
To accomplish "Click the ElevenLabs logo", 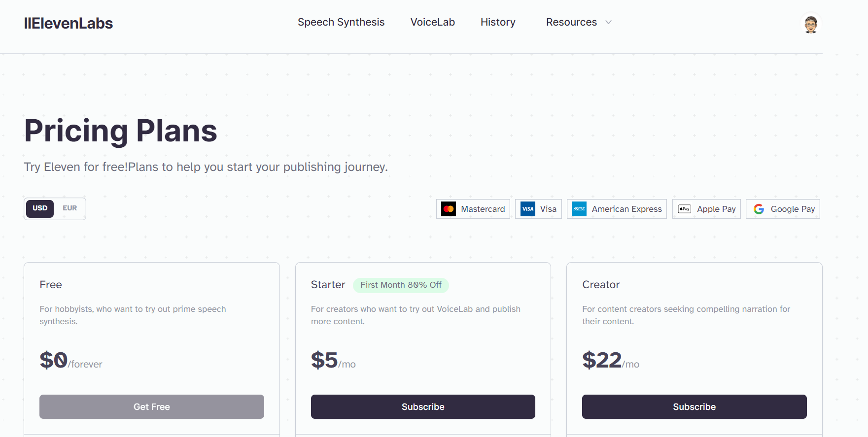I will pyautogui.click(x=69, y=23).
